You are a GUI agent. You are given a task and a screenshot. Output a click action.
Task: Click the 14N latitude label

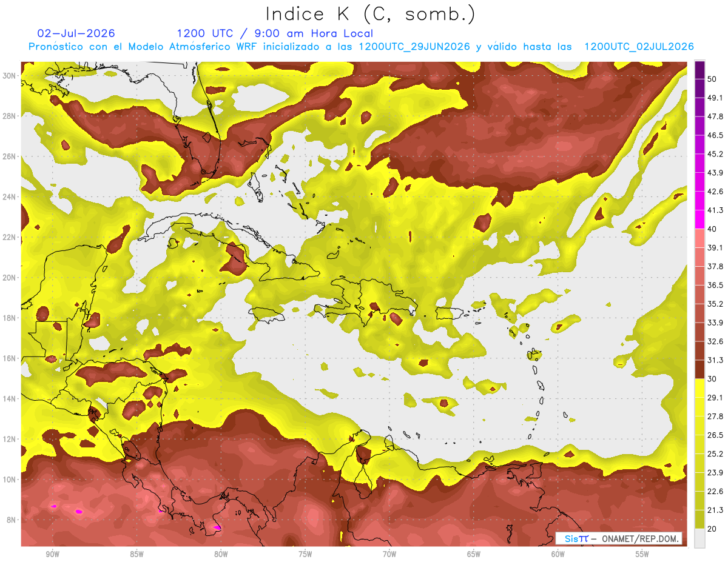point(9,398)
